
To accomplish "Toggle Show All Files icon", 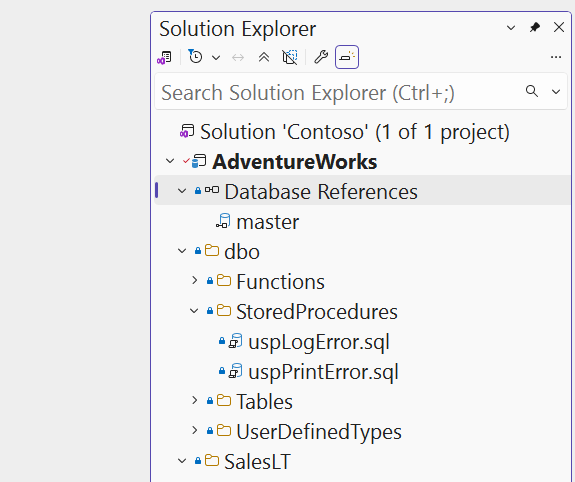I will click(x=290, y=57).
